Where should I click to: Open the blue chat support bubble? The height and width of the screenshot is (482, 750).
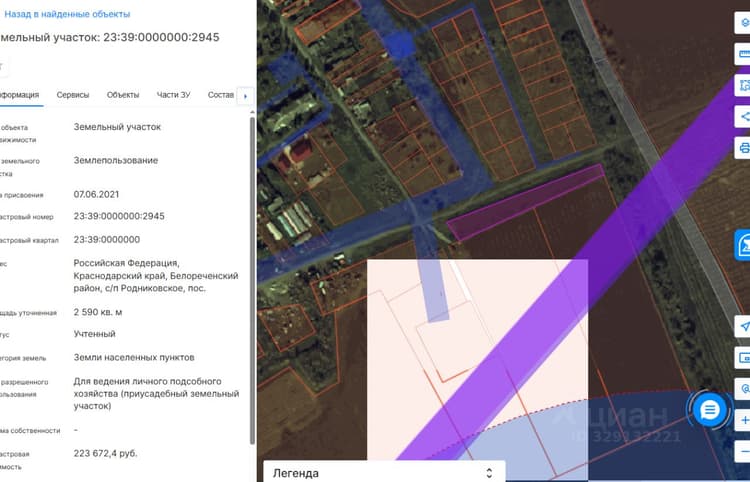[x=710, y=410]
